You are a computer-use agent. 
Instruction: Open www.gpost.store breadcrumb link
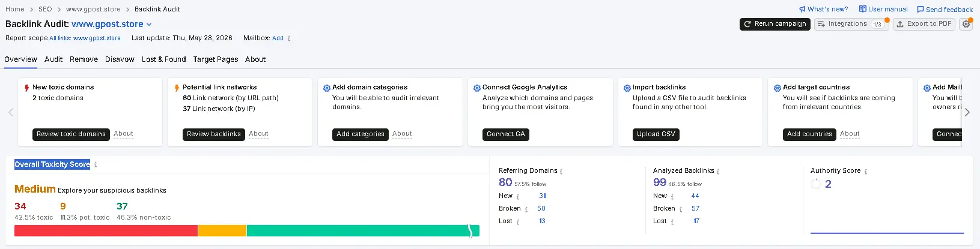[x=93, y=9]
